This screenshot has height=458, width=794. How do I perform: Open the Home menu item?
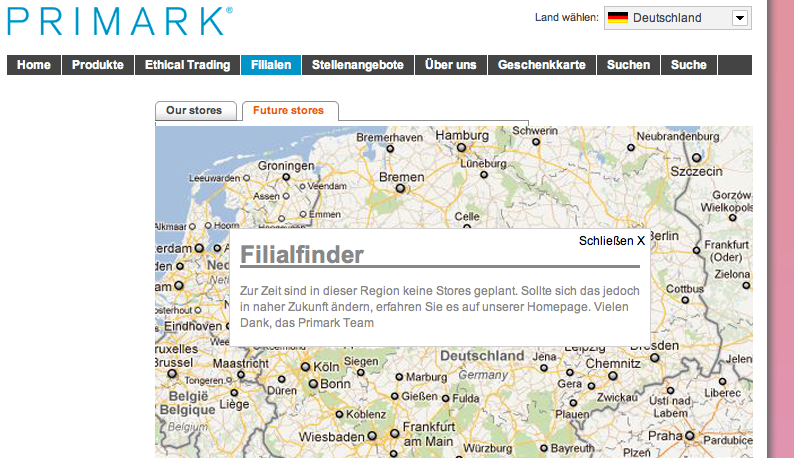pos(34,65)
